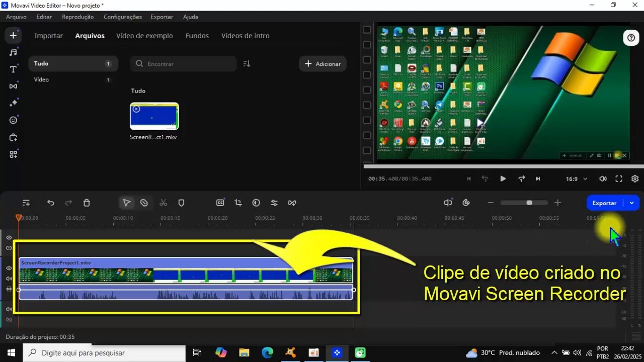
Task: Switch to the Arquivos tab
Action: pyautogui.click(x=90, y=36)
